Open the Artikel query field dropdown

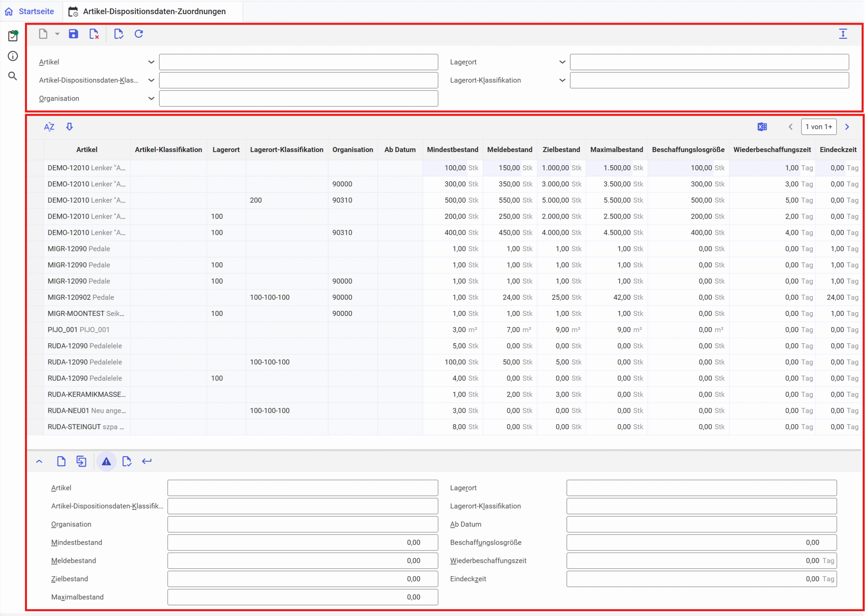(x=151, y=62)
